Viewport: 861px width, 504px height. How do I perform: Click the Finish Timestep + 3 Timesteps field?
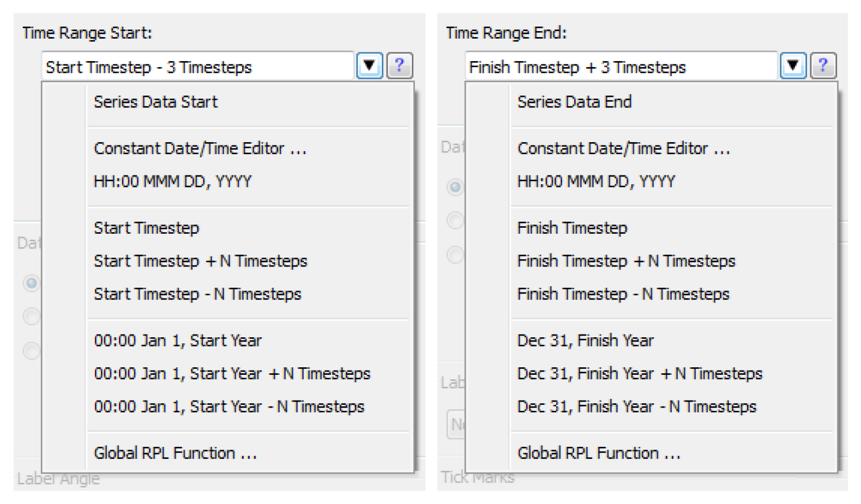point(621,67)
